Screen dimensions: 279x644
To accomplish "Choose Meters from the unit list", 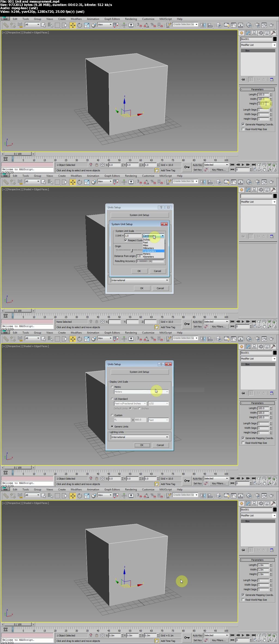I will coord(153,254).
